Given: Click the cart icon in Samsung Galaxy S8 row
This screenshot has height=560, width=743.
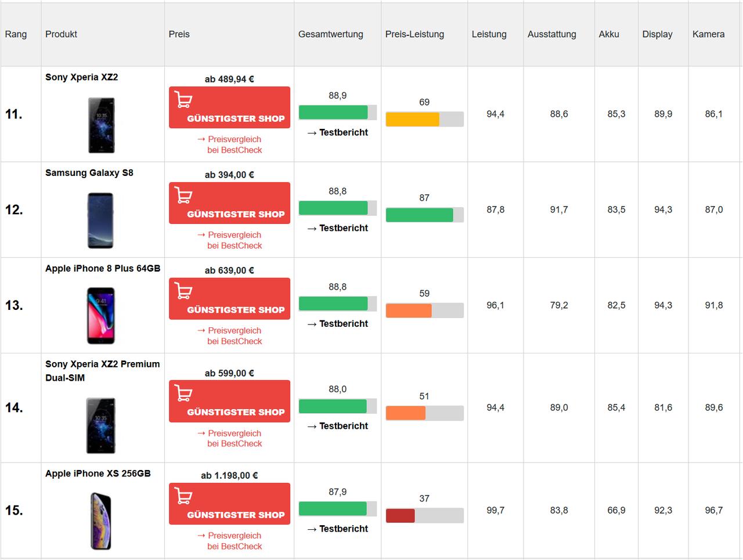Looking at the screenshot, I should point(183,196).
